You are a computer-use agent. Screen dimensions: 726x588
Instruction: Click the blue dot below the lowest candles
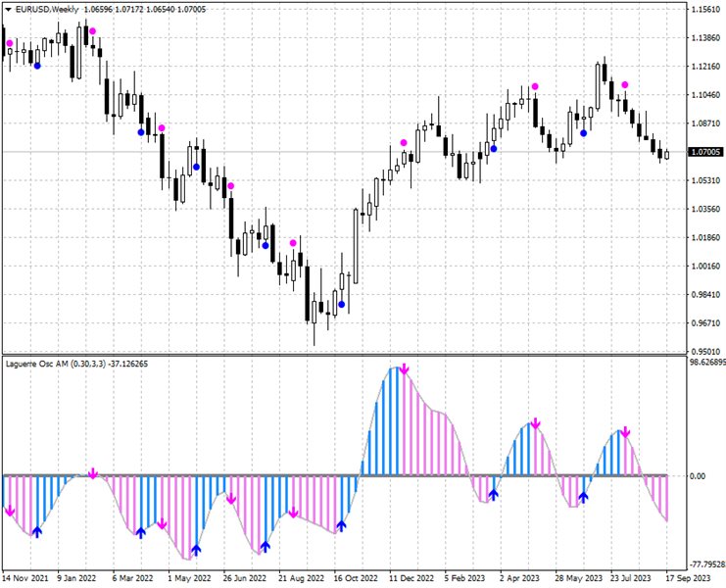(x=342, y=305)
